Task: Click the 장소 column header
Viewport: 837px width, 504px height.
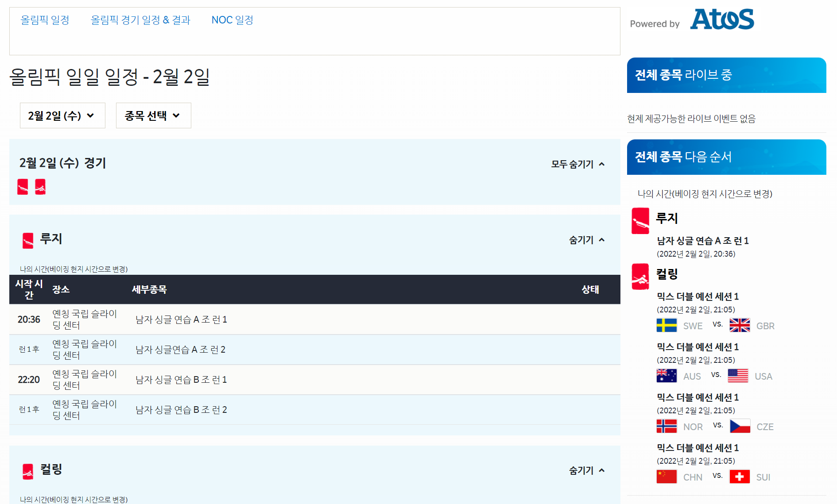Action: click(x=61, y=289)
